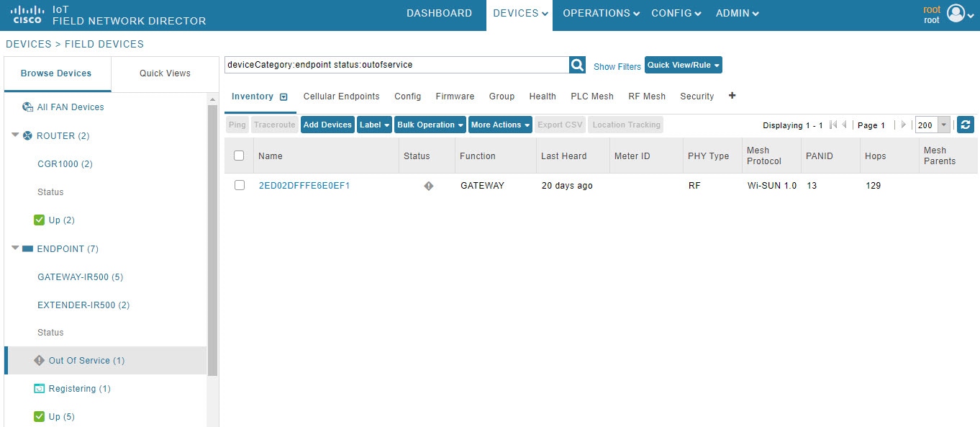Go to first page pagination icon

coord(833,125)
